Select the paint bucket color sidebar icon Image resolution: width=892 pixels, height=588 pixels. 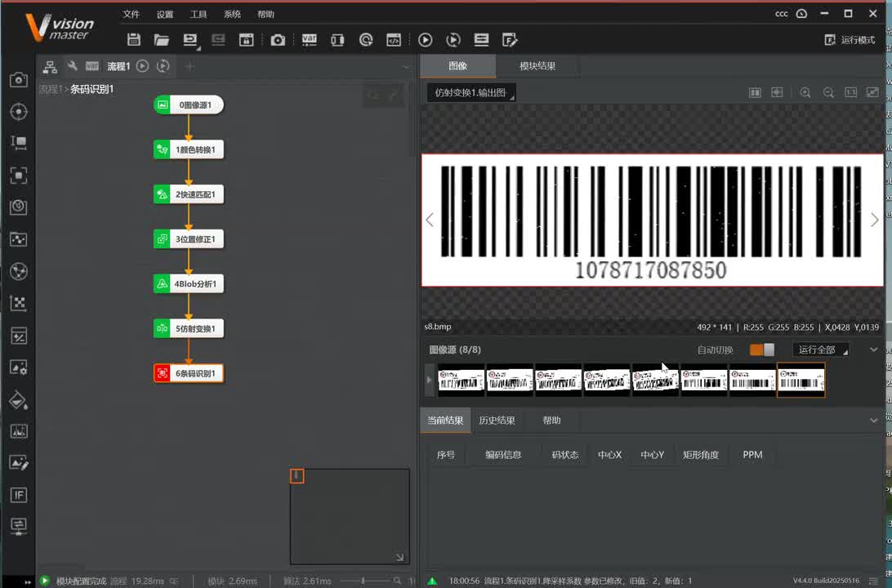click(18, 400)
